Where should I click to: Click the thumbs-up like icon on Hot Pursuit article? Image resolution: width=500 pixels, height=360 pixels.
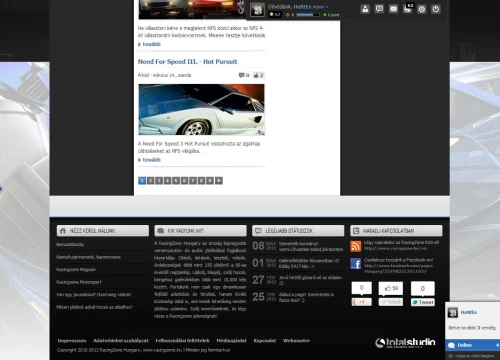pyautogui.click(x=256, y=75)
